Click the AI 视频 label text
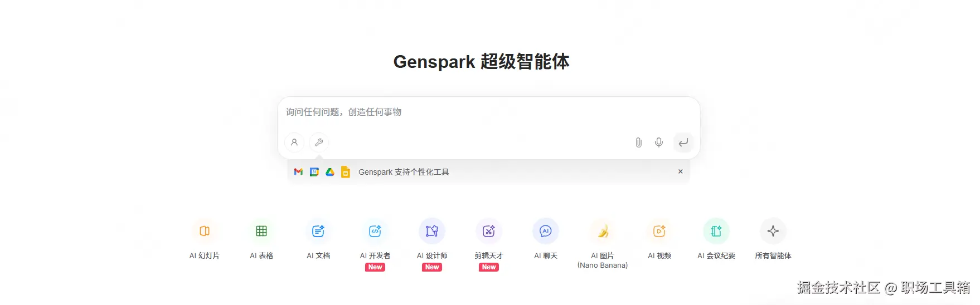The image size is (980, 305). pyautogui.click(x=659, y=255)
